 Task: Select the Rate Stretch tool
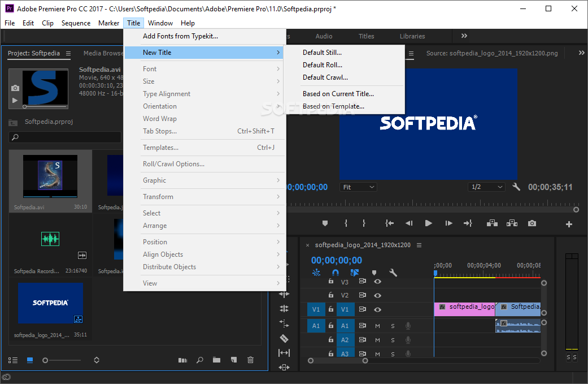pos(284,322)
